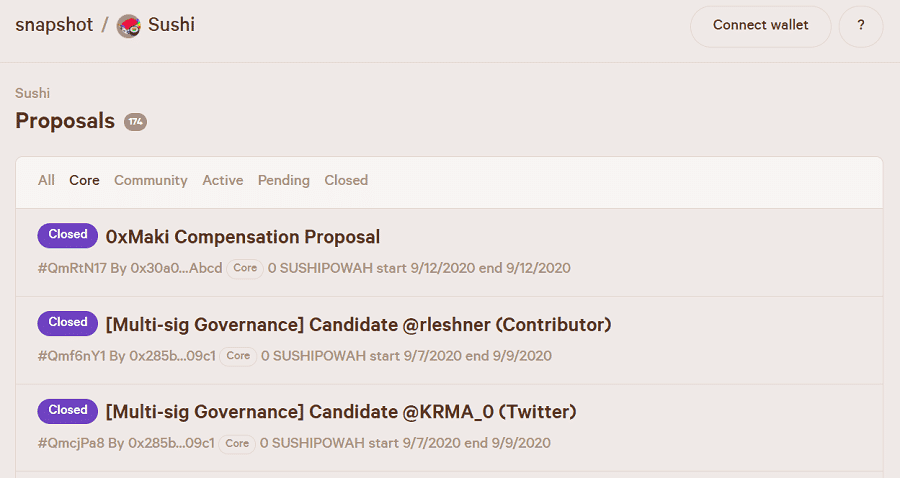Screen dimensions: 900x478
Task: Click Closed badge on @rleshner proposal
Action: tap(68, 323)
